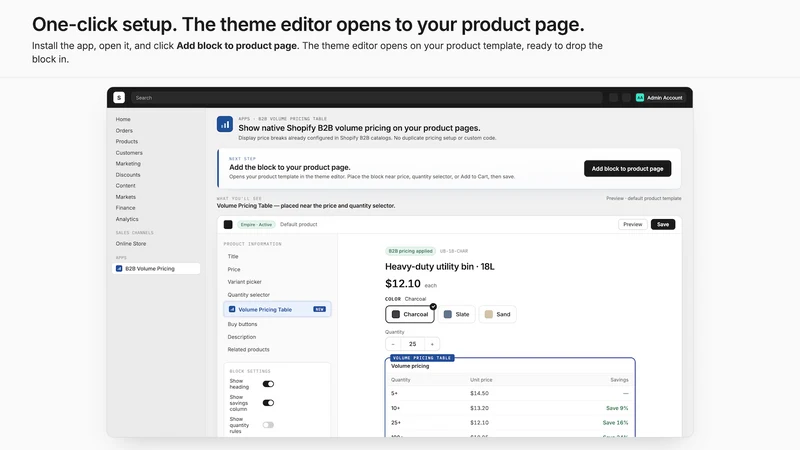Screen dimensions: 800x450
Task: Select the Charcoal color option
Action: coord(410,314)
